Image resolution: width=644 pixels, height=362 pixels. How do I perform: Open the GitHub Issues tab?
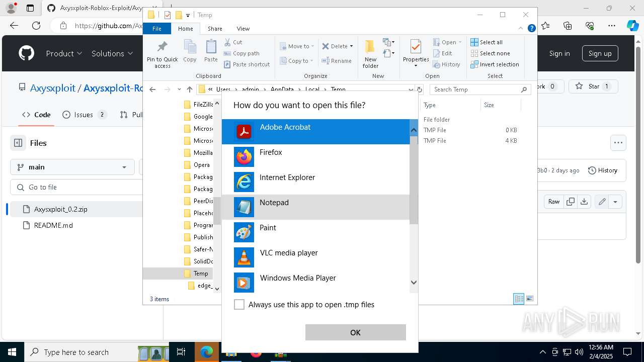coord(85,115)
